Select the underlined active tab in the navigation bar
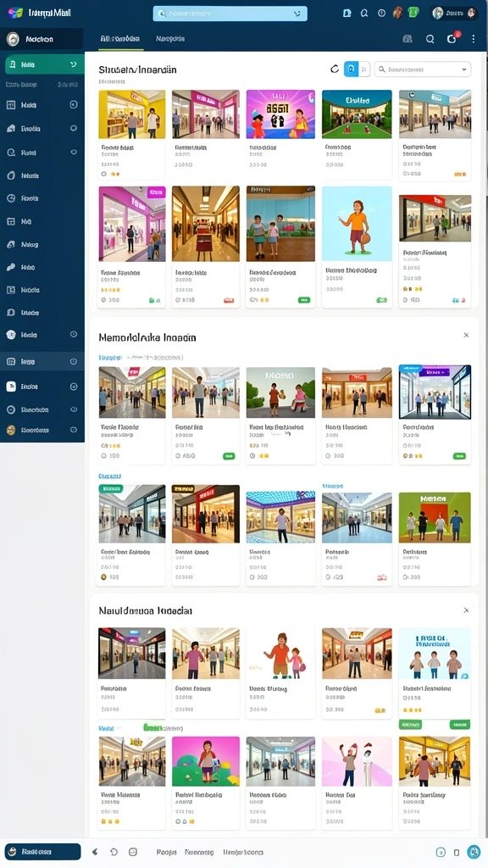The height and width of the screenshot is (868, 488). point(119,39)
